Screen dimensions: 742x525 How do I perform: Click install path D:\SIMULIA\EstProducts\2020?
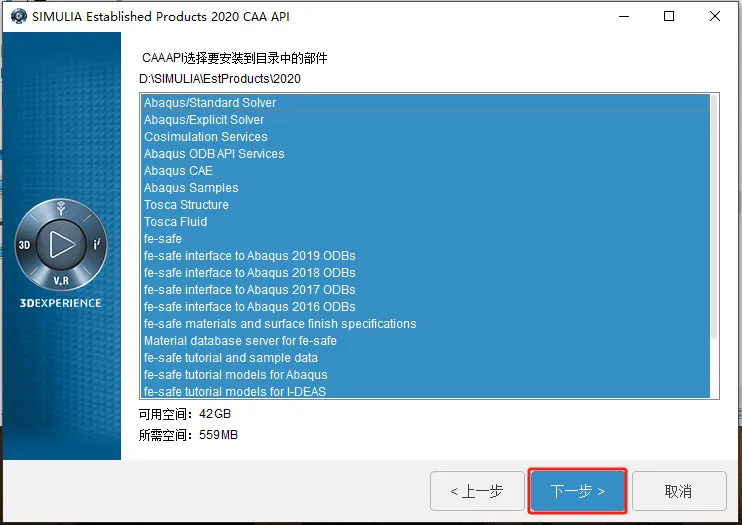click(220, 79)
